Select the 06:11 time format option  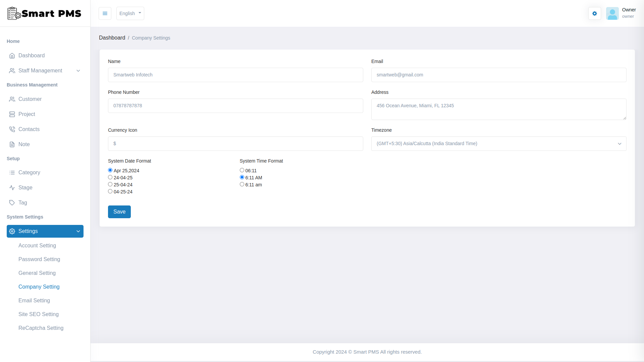click(x=242, y=170)
